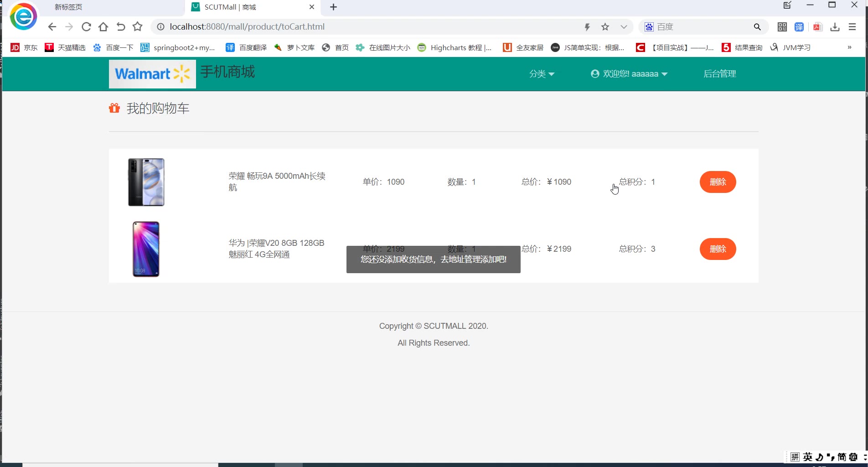Click inside the Baidu search field
This screenshot has width=868, height=467.
point(703,27)
